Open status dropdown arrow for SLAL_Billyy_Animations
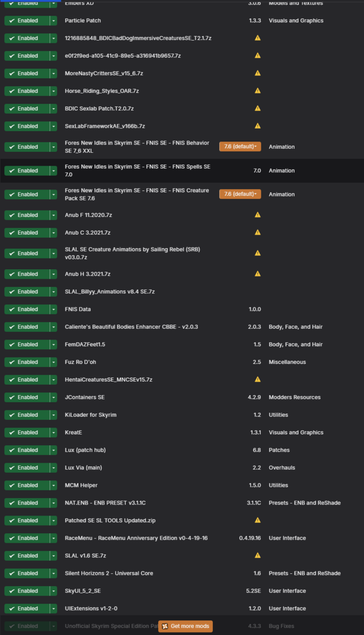Viewport: 364px width, 635px height. (x=54, y=292)
